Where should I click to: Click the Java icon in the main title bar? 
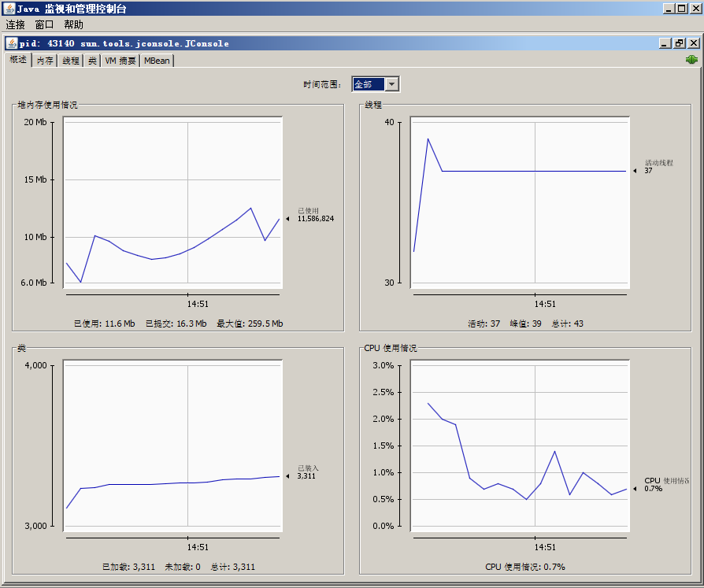click(9, 9)
